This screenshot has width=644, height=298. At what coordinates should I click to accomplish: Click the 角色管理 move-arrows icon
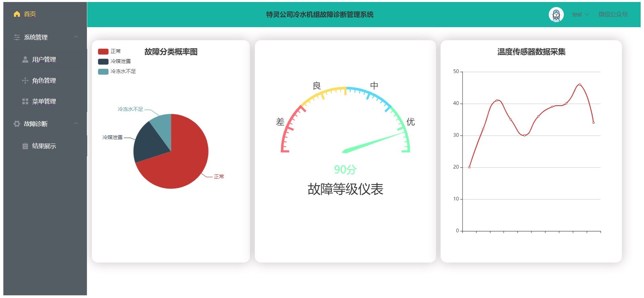pyautogui.click(x=25, y=81)
